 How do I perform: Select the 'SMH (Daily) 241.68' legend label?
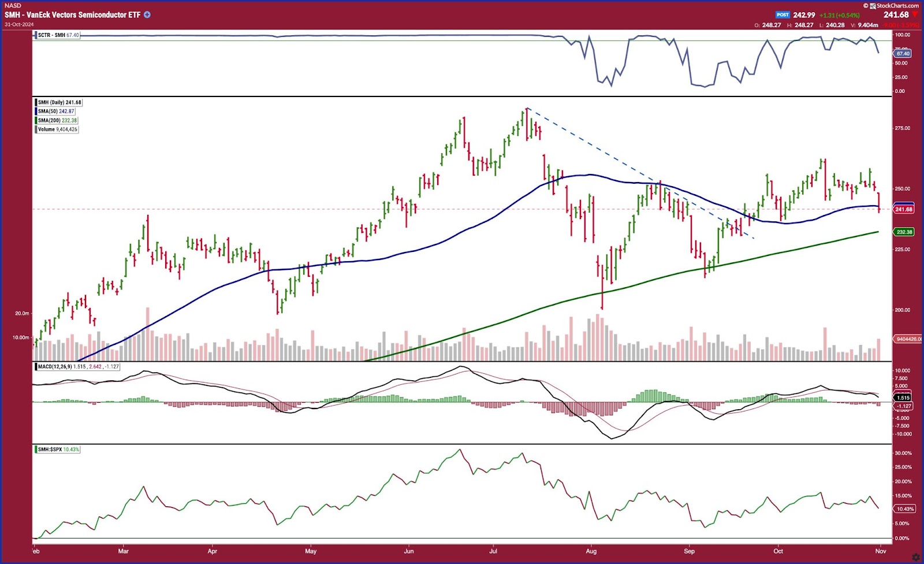click(58, 102)
